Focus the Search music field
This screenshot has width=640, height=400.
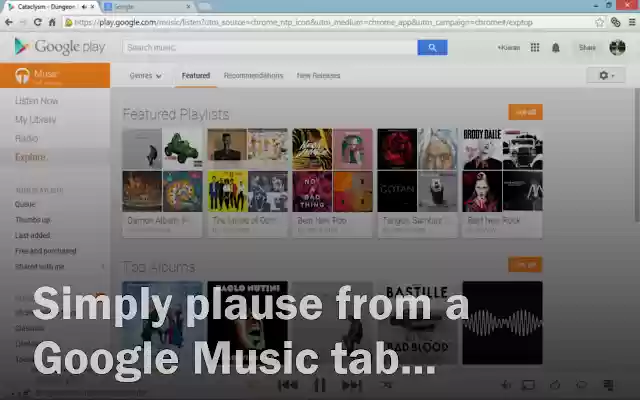(270, 47)
